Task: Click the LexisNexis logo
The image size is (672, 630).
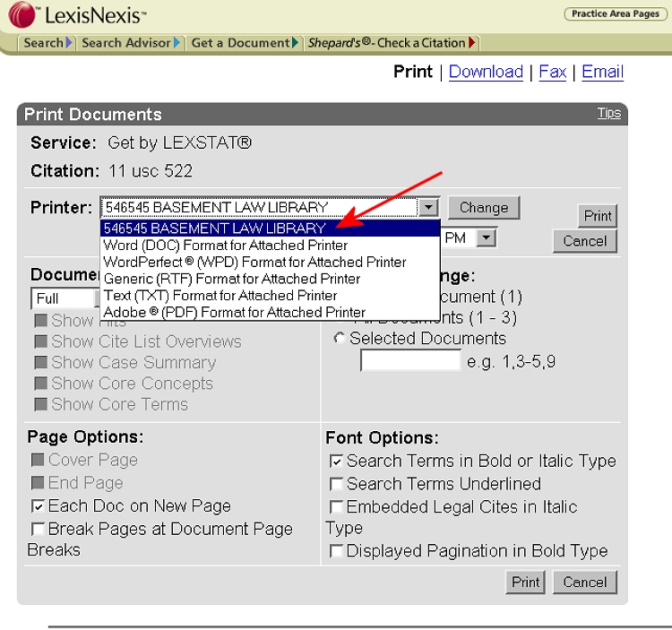Action: (77, 15)
